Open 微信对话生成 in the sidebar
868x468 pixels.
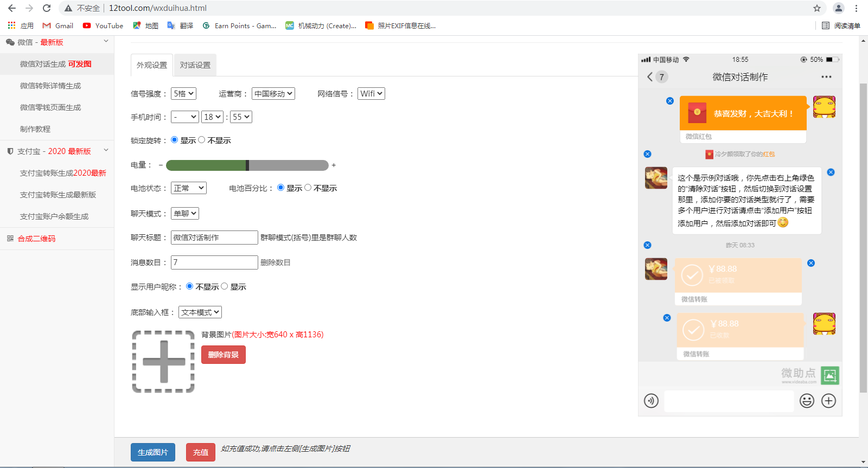(57, 64)
